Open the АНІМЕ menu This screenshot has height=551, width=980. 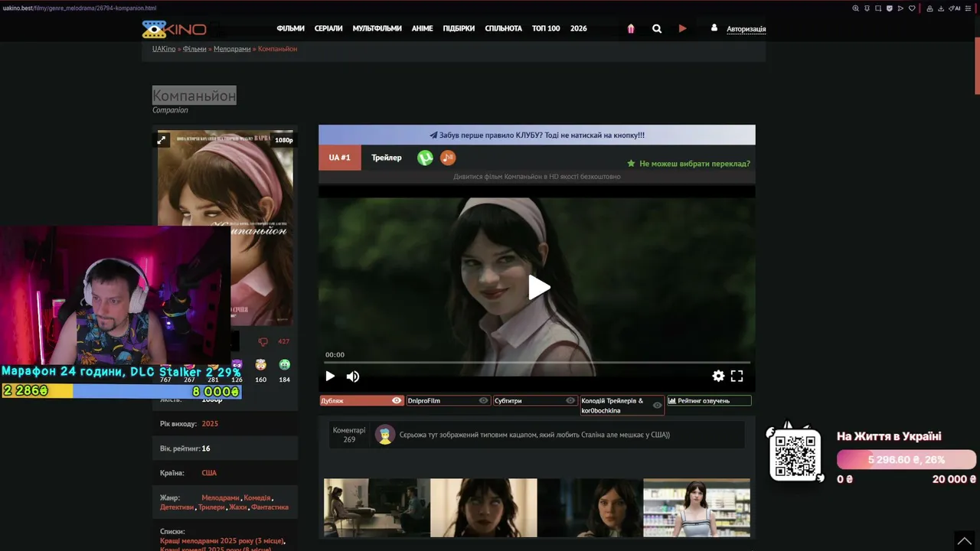pyautogui.click(x=423, y=28)
